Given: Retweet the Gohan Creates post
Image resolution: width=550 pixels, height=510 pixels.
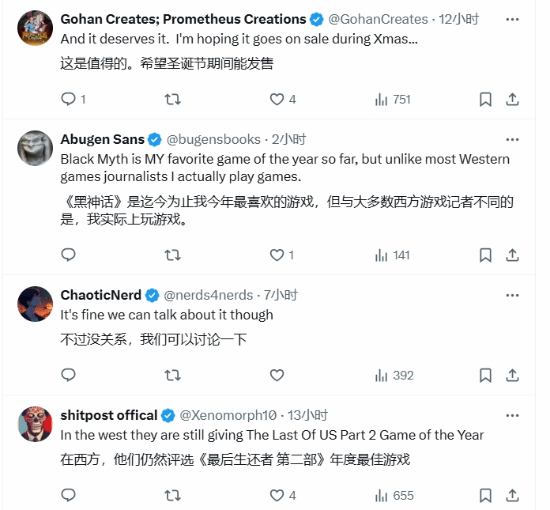Looking at the screenshot, I should click(173, 99).
